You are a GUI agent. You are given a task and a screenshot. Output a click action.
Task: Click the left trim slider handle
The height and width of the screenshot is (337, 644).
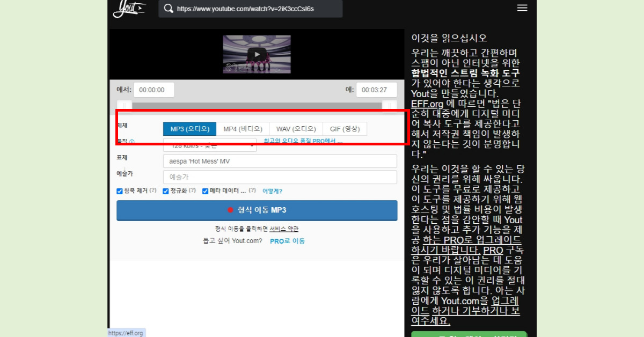124,106
